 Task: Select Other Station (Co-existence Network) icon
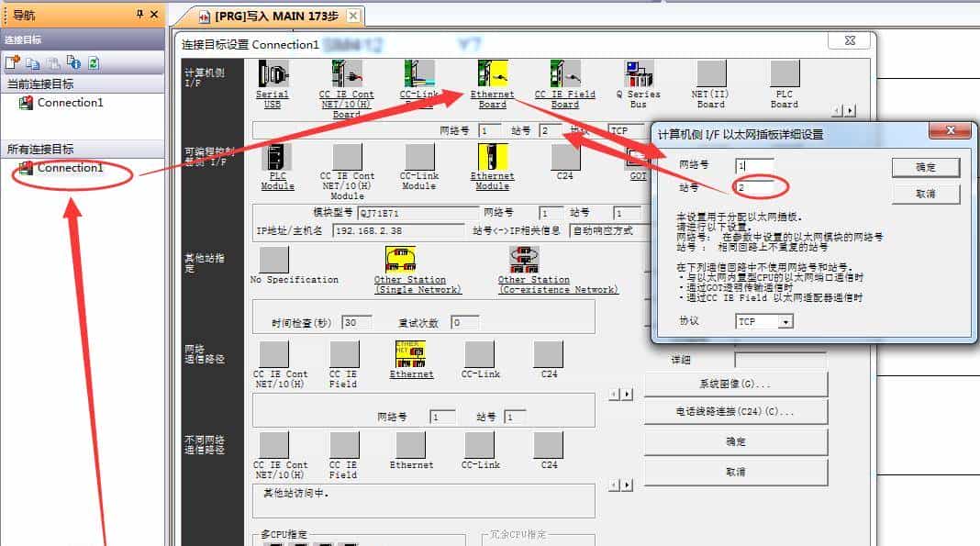pos(524,262)
